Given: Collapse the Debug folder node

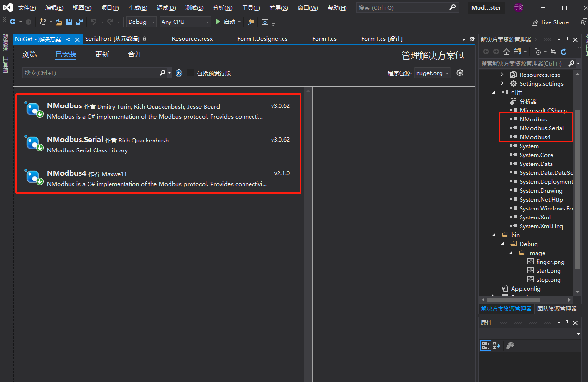Looking at the screenshot, I should pos(503,244).
